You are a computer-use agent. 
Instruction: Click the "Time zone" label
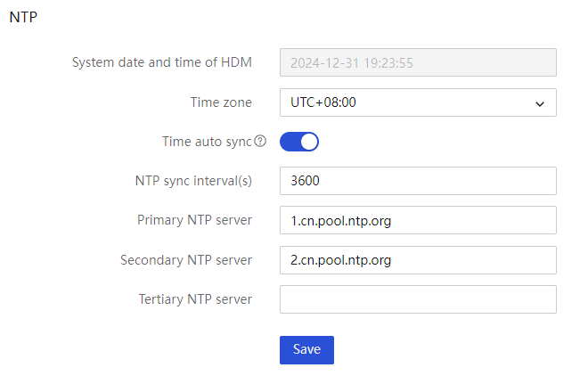coord(221,102)
